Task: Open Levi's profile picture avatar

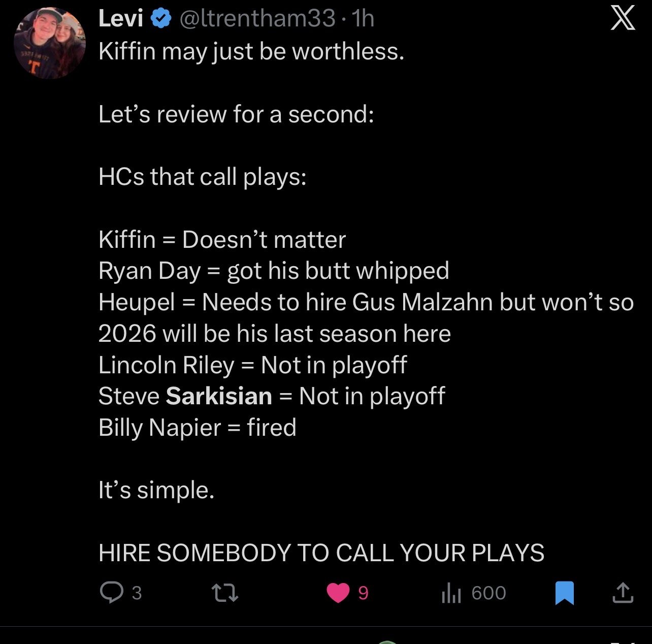Action: tap(50, 43)
